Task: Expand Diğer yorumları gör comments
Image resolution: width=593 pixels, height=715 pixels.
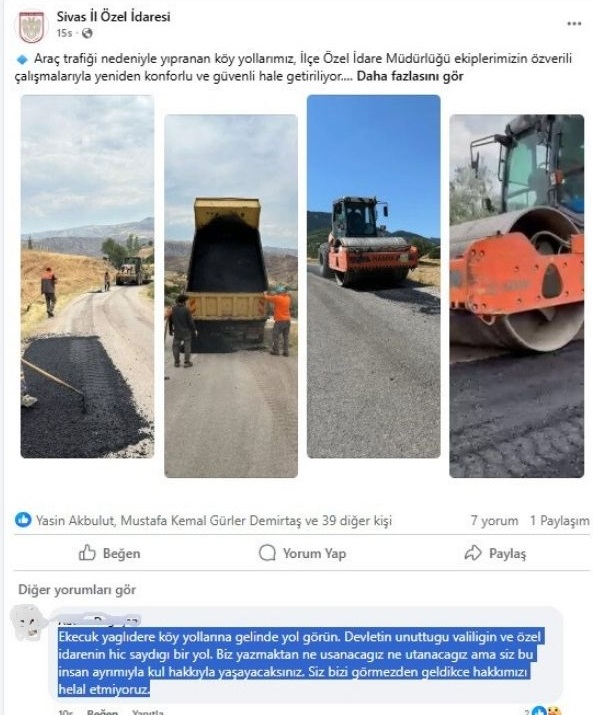Action: [x=77, y=590]
